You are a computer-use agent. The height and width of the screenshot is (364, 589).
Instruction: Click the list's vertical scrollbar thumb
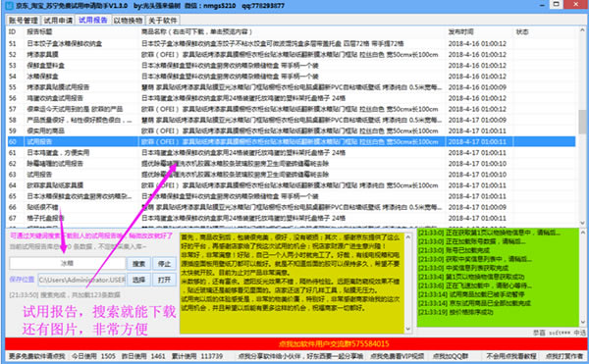[582, 122]
